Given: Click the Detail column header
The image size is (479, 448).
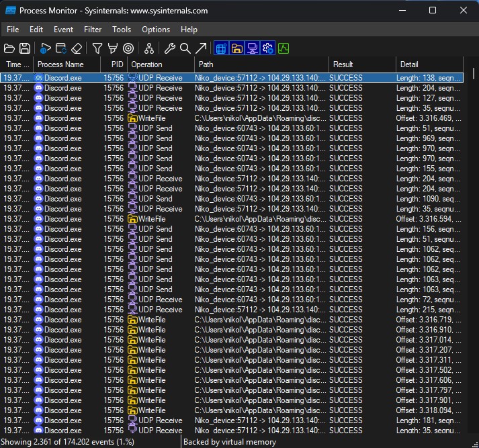Looking at the screenshot, I should (430, 64).
